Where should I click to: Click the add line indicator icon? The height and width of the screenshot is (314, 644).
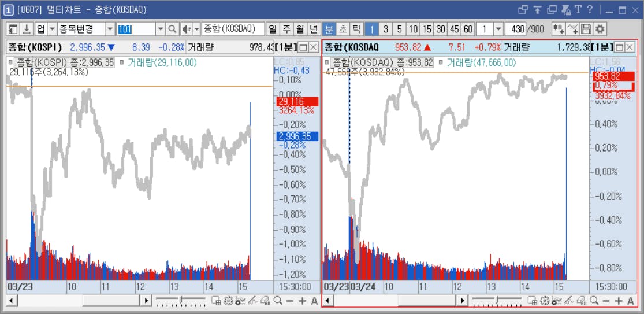pyautogui.click(x=572, y=29)
